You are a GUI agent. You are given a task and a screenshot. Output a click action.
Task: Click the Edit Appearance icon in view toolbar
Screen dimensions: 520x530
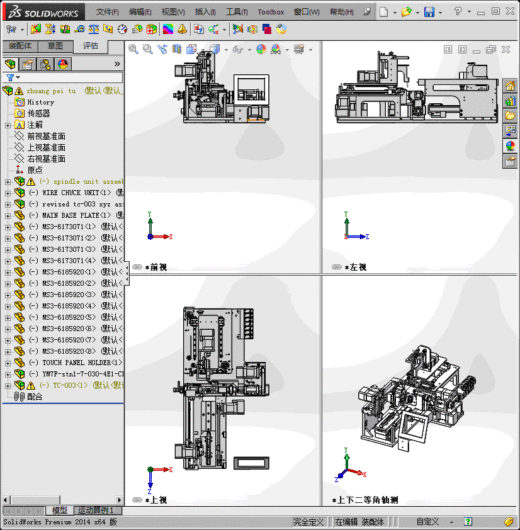tap(261, 49)
